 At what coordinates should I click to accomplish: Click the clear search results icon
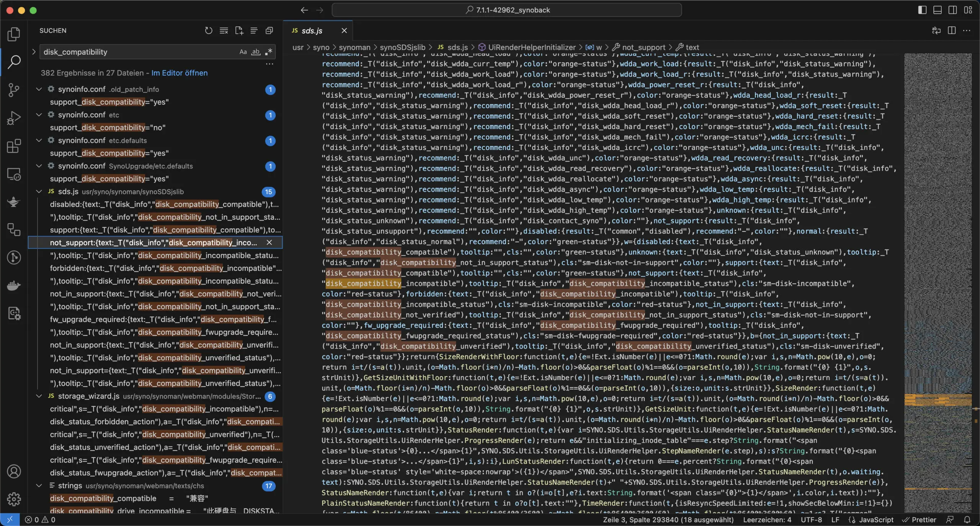click(x=224, y=31)
